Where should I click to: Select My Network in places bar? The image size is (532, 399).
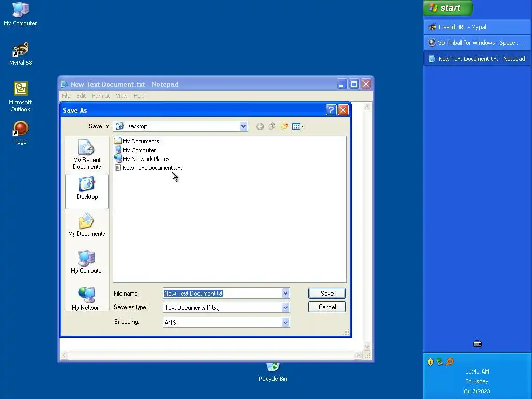pyautogui.click(x=87, y=298)
